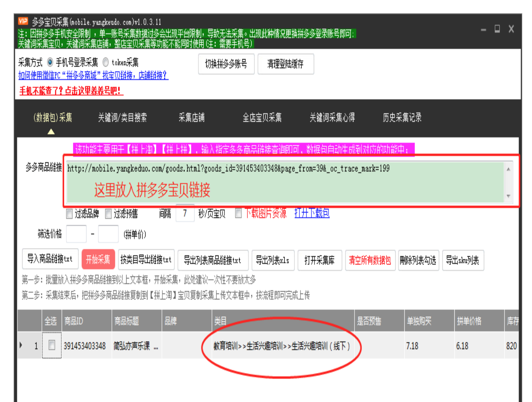This screenshot has width=532, height=402.
Task: Click scroll up arrow of link text box
Action: [x=508, y=169]
